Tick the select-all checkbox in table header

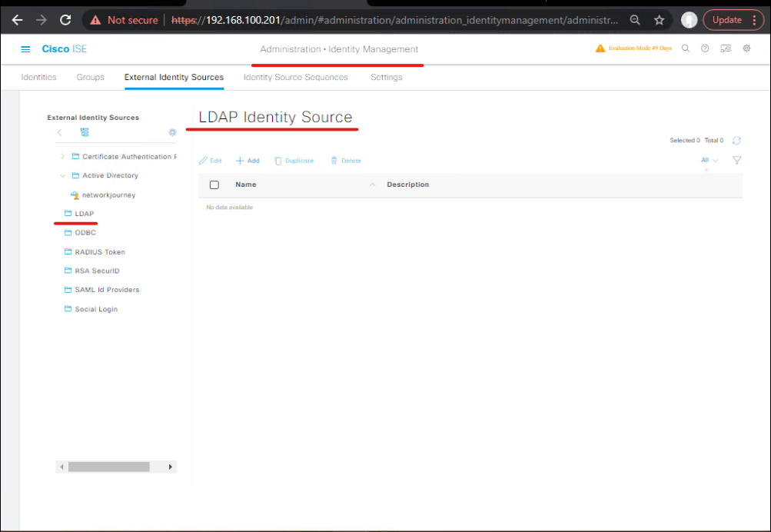click(214, 185)
